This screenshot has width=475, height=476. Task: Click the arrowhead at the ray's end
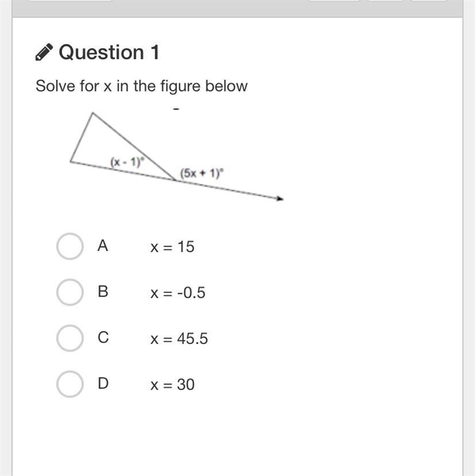tap(280, 198)
